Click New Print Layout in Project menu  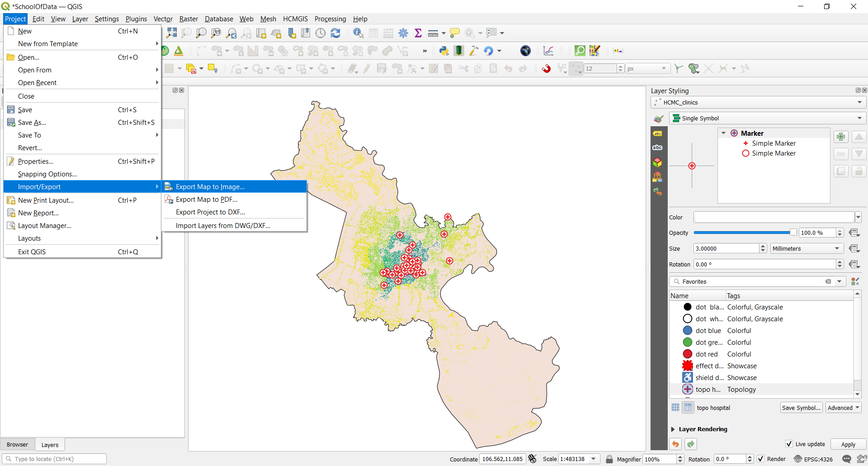[82, 200]
